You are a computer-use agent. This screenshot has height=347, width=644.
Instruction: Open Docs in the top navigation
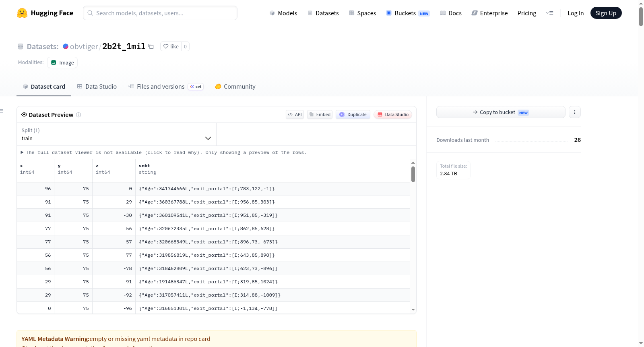click(x=451, y=13)
